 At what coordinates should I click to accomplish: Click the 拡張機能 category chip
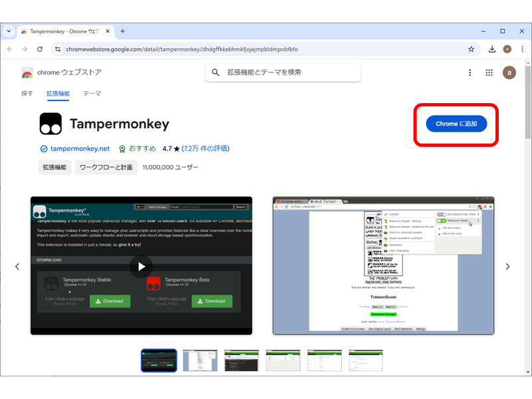[x=55, y=168]
